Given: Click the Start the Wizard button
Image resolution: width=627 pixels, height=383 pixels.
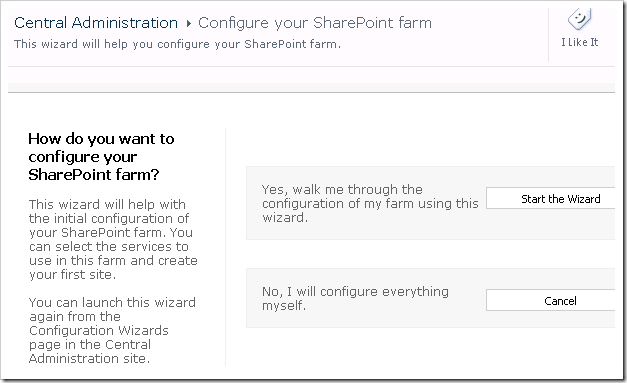Looking at the screenshot, I should tap(551, 198).
